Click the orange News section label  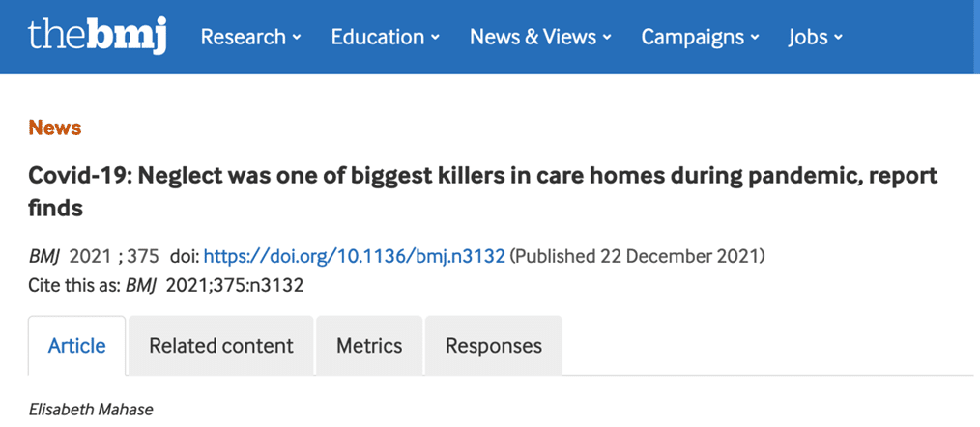55,128
